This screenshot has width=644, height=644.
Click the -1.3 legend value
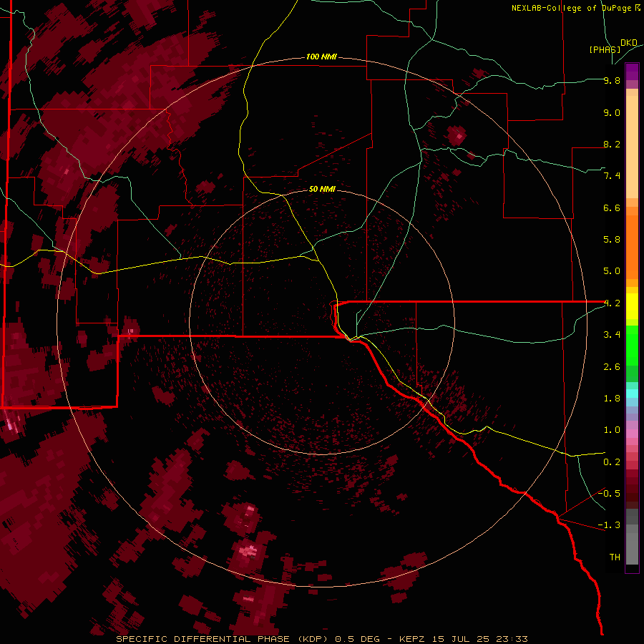(609, 525)
